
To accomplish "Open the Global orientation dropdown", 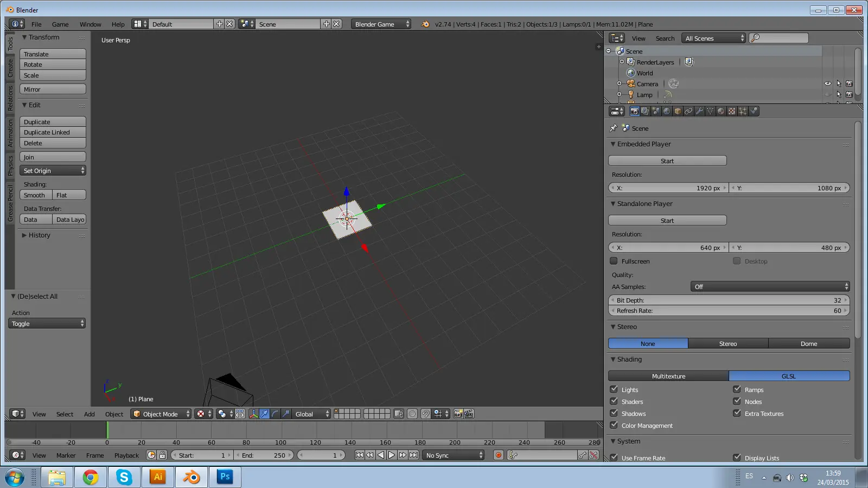I will click(x=311, y=414).
